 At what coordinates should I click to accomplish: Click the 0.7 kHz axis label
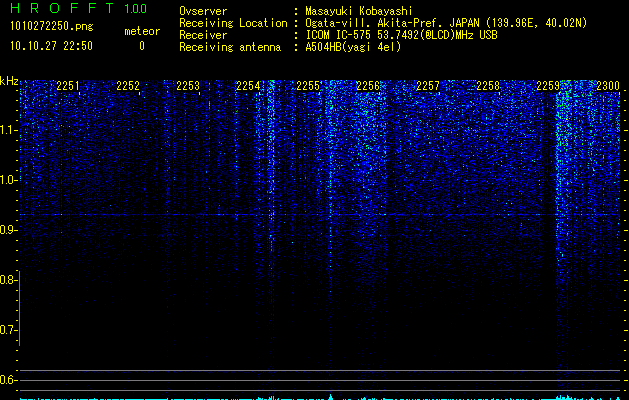tap(8, 330)
